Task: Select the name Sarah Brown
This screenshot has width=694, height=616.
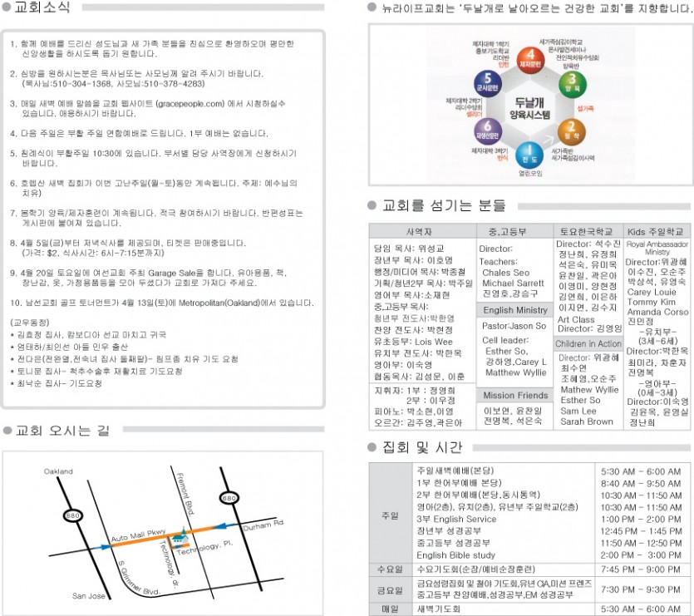Action: 587,421
